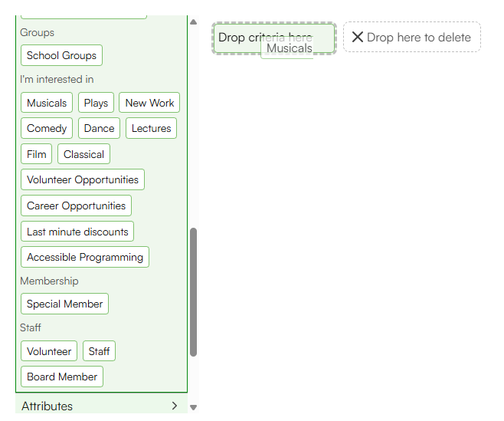Select Accessible Programming tag
The image size is (504, 421).
click(x=85, y=257)
